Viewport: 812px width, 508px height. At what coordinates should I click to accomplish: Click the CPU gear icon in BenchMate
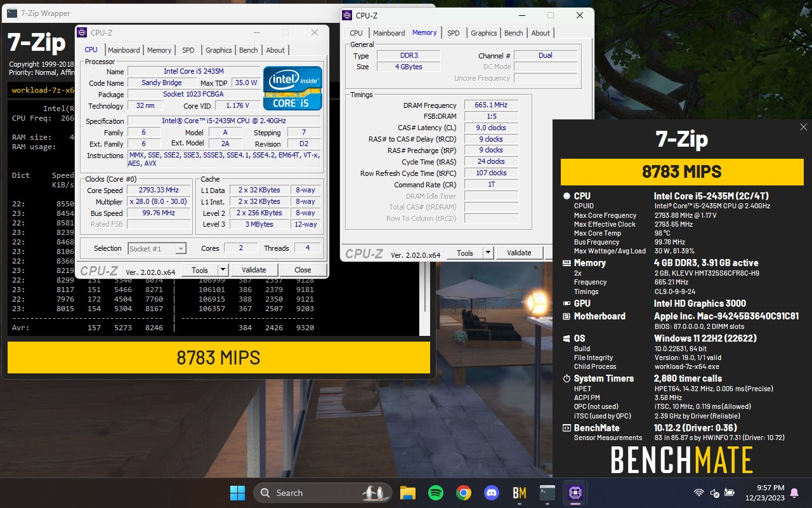tap(566, 196)
